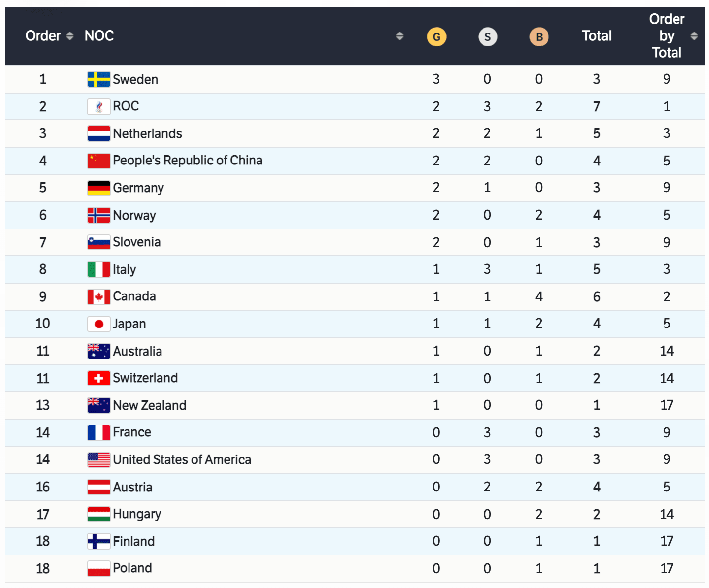
Task: Click the bronze medal B icon
Action: tap(539, 36)
